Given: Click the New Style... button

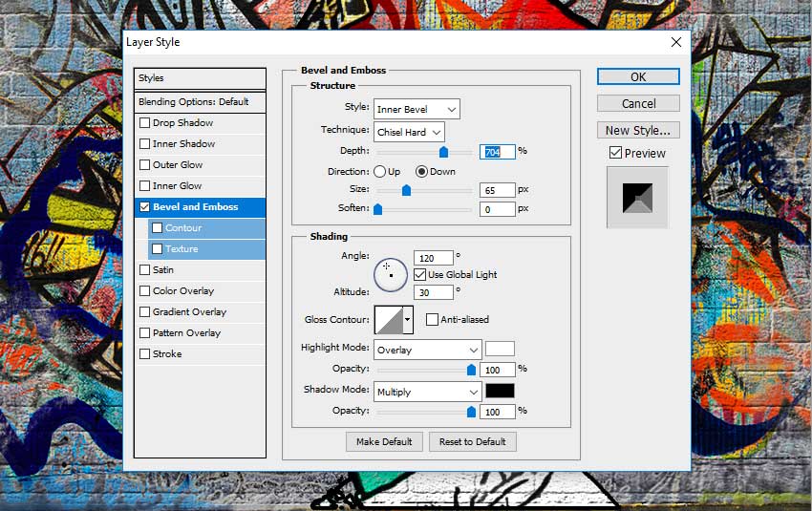Looking at the screenshot, I should click(638, 130).
